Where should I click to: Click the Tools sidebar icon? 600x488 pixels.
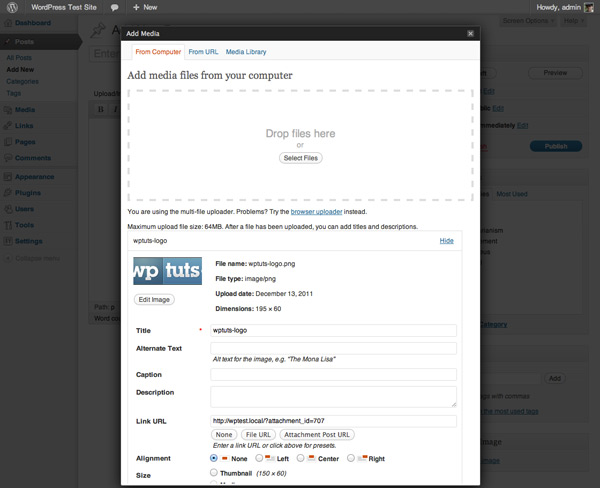pos(8,225)
